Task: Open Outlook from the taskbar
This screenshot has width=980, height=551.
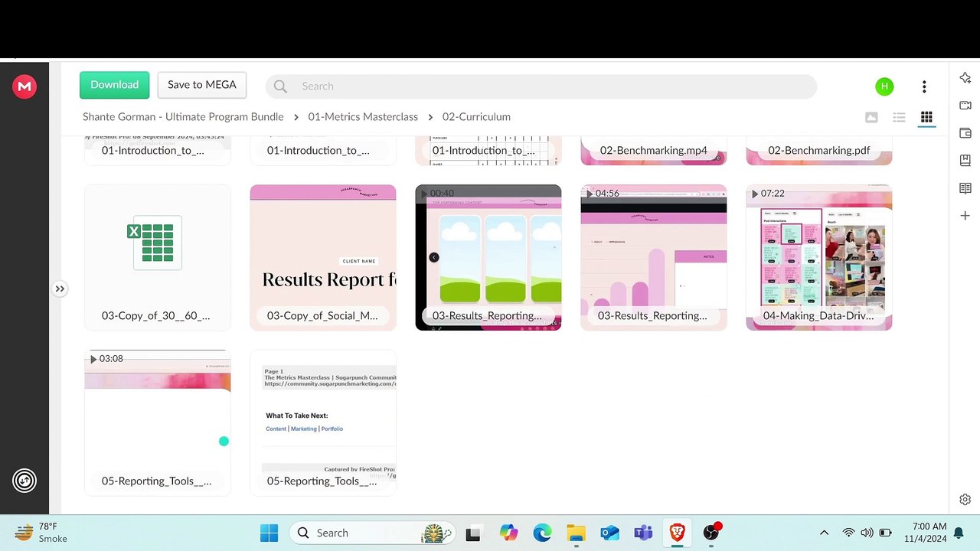Action: (x=609, y=533)
